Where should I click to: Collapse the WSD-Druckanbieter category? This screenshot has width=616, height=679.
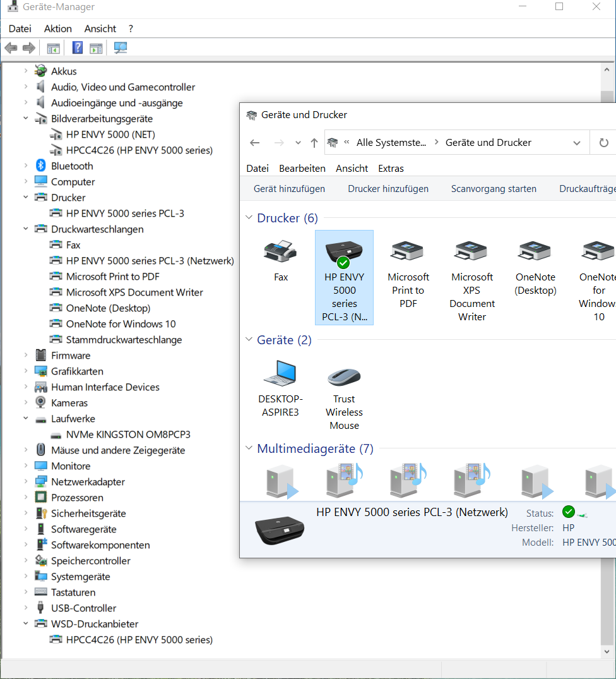click(25, 623)
